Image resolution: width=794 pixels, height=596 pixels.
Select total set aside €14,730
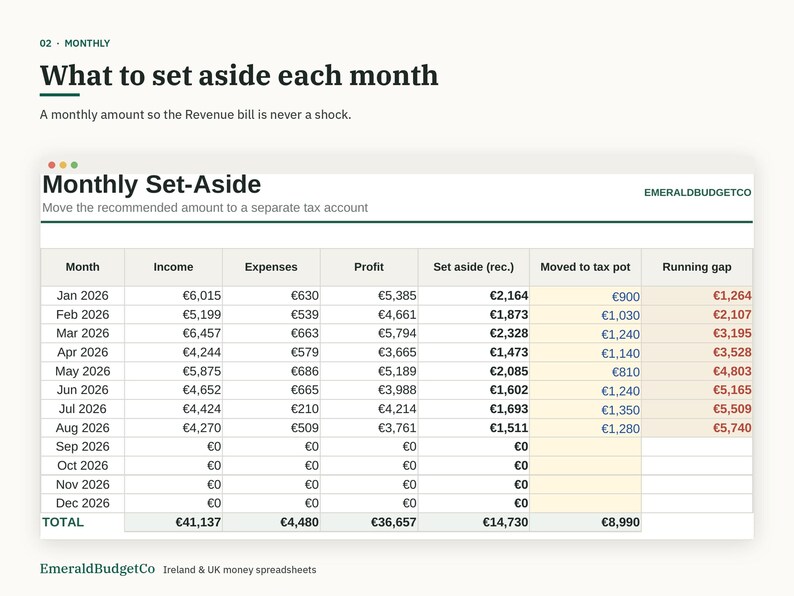tap(473, 522)
